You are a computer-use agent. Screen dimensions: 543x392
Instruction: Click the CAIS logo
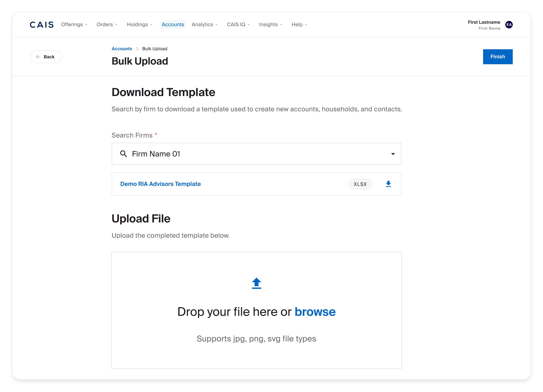[42, 25]
